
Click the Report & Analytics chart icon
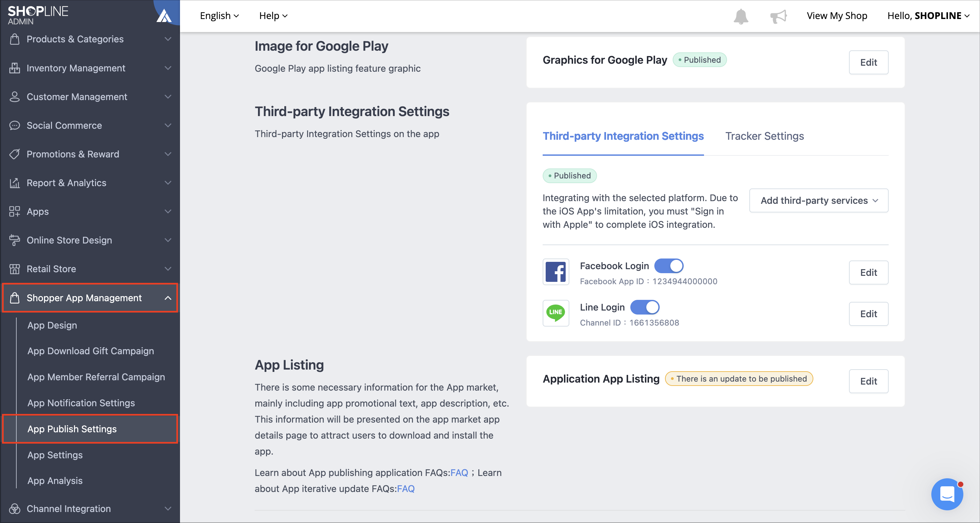click(14, 183)
